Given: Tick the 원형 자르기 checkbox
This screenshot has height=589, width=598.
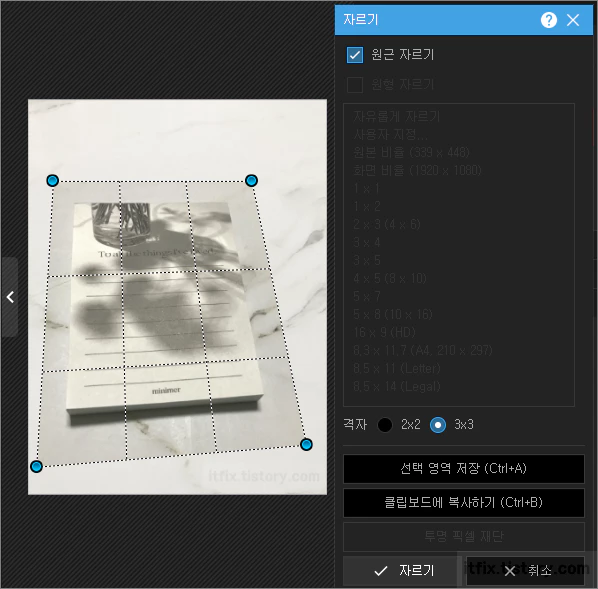Looking at the screenshot, I should pos(355,85).
